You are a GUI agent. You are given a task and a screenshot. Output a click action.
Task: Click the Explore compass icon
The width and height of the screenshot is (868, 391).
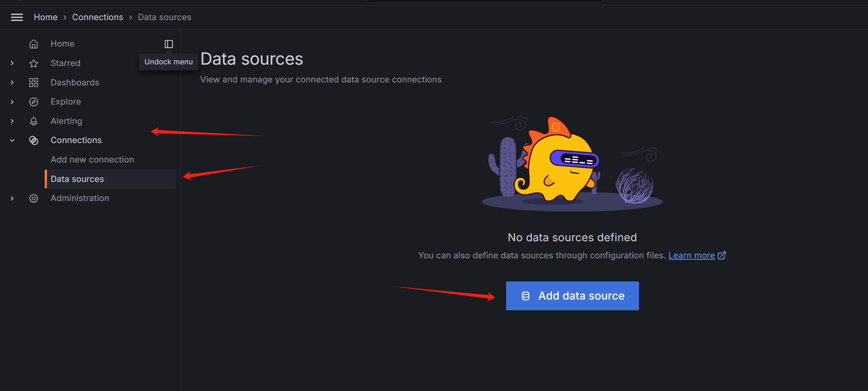pos(34,102)
